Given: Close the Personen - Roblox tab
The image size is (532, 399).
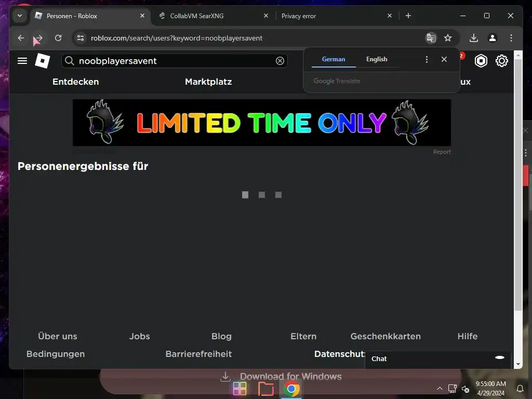Looking at the screenshot, I should (x=142, y=16).
